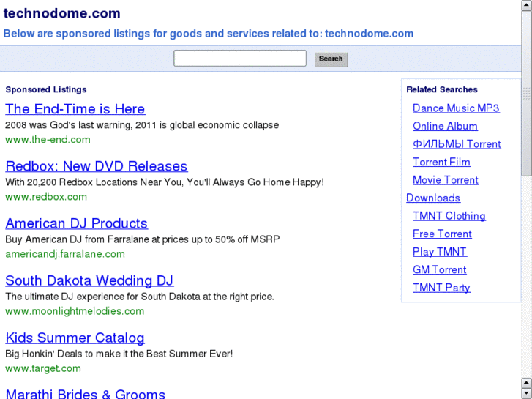The width and height of the screenshot is (532, 399).
Task: Click the www.moonlightmelodies.com URL text
Action: [75, 311]
